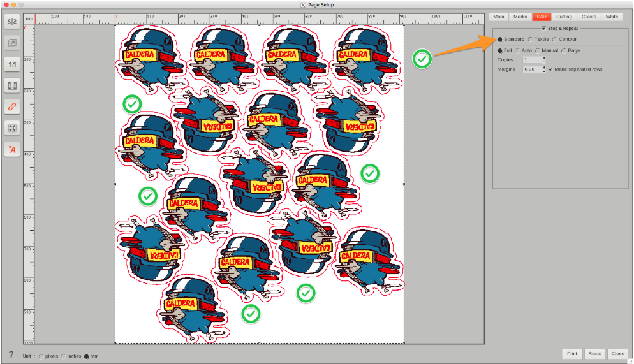Open the Marks tab

point(520,17)
